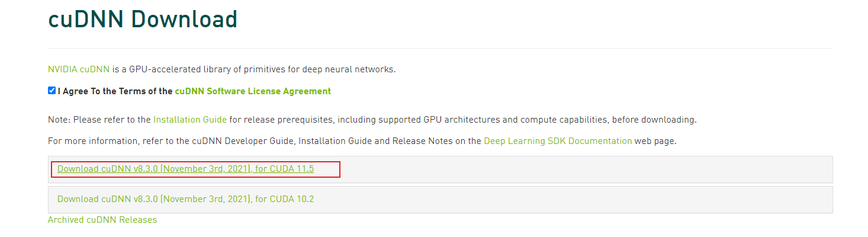
Task: Open the NVIDIA cuDNN link
Action: 79,69
